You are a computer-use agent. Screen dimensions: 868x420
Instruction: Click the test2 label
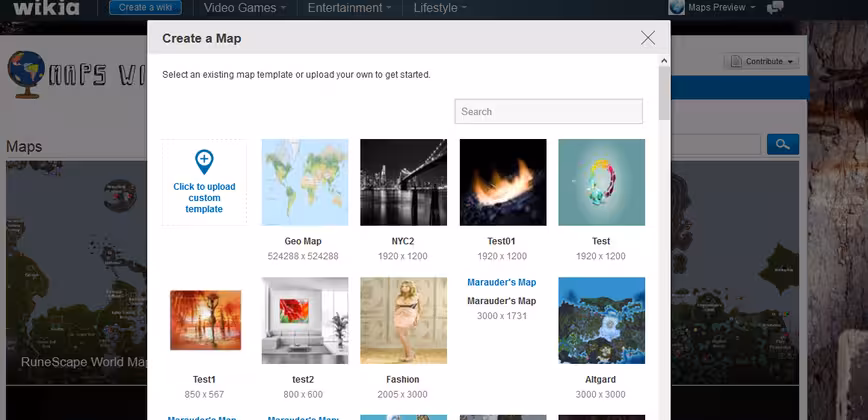[303, 380]
